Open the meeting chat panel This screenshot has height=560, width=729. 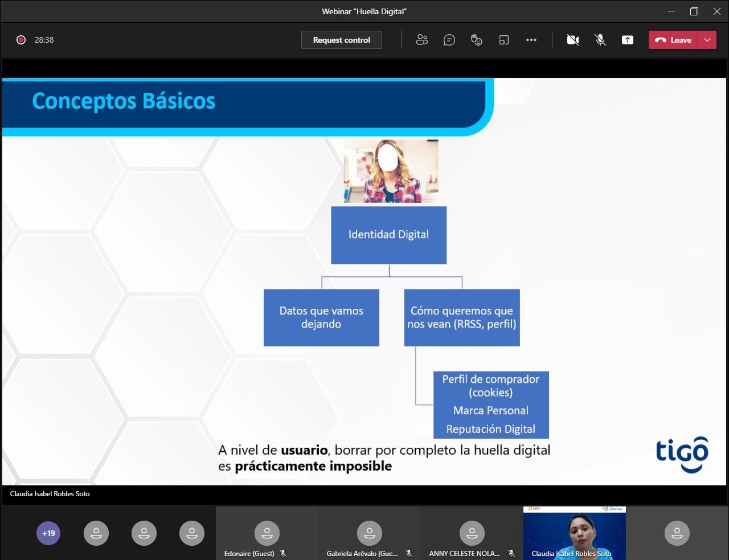tap(449, 40)
